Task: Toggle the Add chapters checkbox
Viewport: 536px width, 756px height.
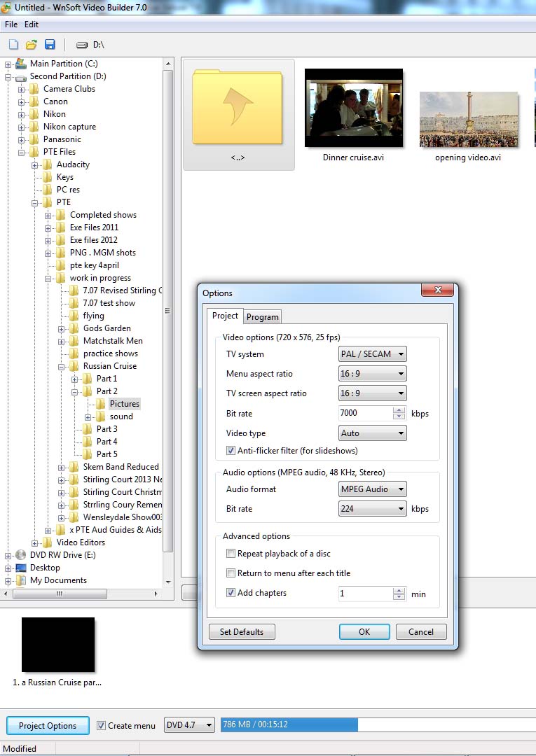Action: coord(231,593)
